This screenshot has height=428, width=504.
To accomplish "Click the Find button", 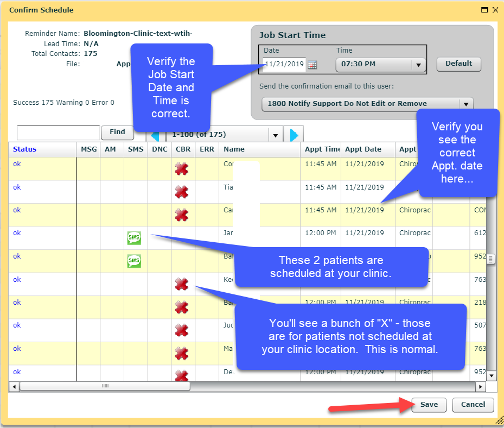I will coord(117,132).
